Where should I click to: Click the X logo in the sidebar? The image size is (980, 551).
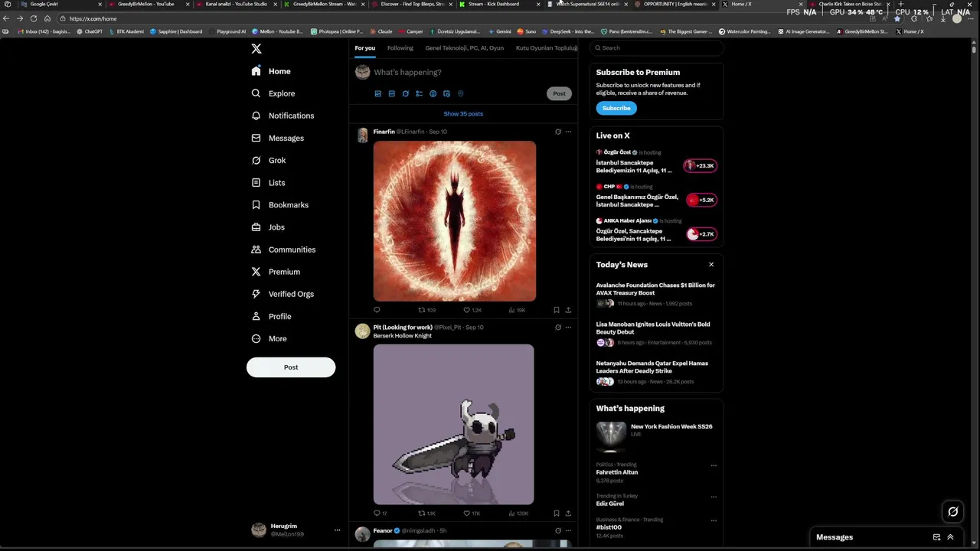(256, 48)
